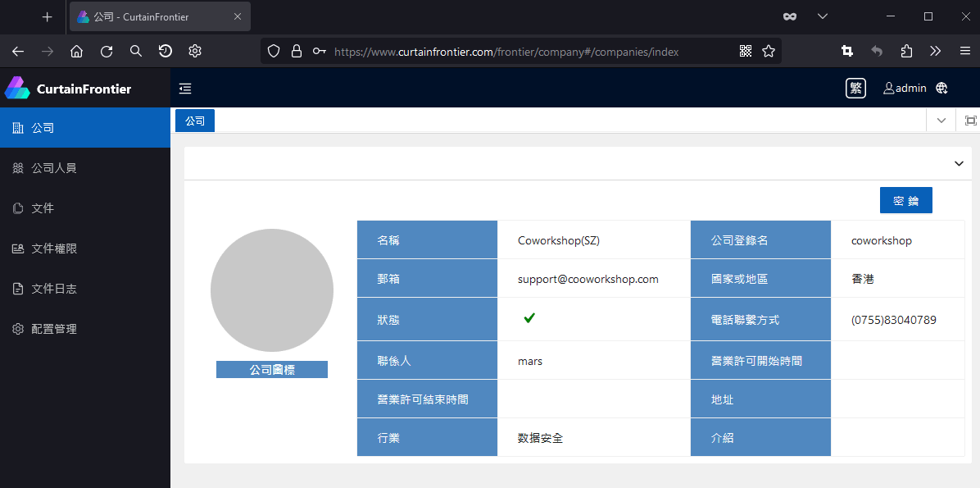Click the 密鑰 button
The height and width of the screenshot is (488, 980).
coord(905,200)
